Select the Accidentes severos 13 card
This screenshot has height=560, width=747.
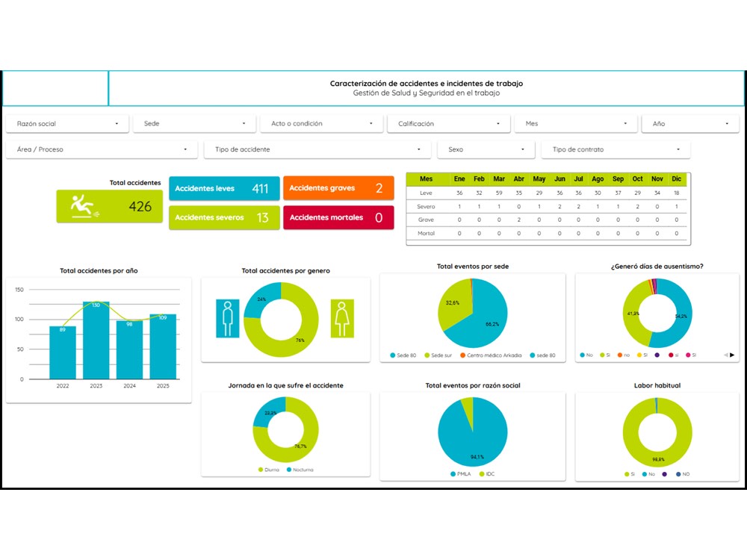(224, 217)
